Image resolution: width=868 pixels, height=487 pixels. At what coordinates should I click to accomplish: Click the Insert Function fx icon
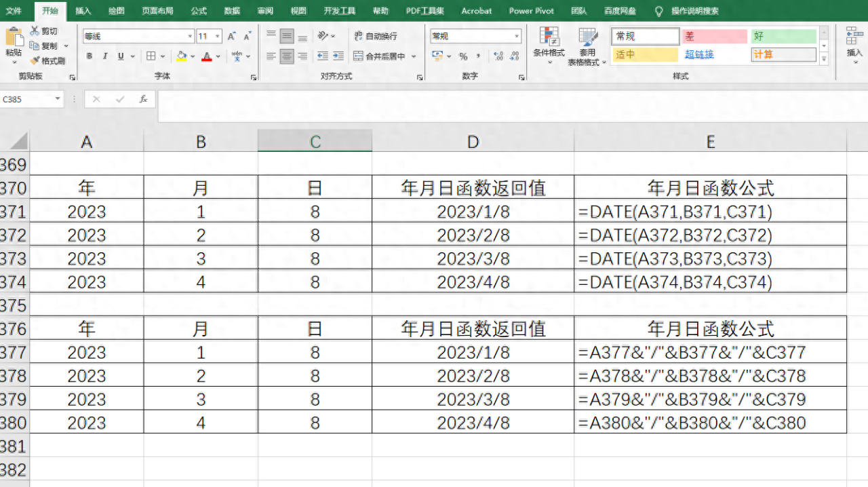point(143,99)
